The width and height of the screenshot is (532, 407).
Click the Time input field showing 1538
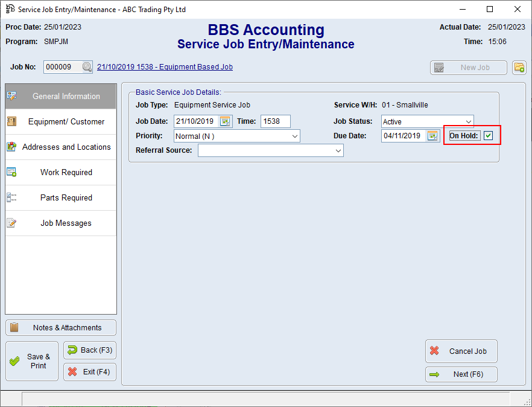point(275,121)
